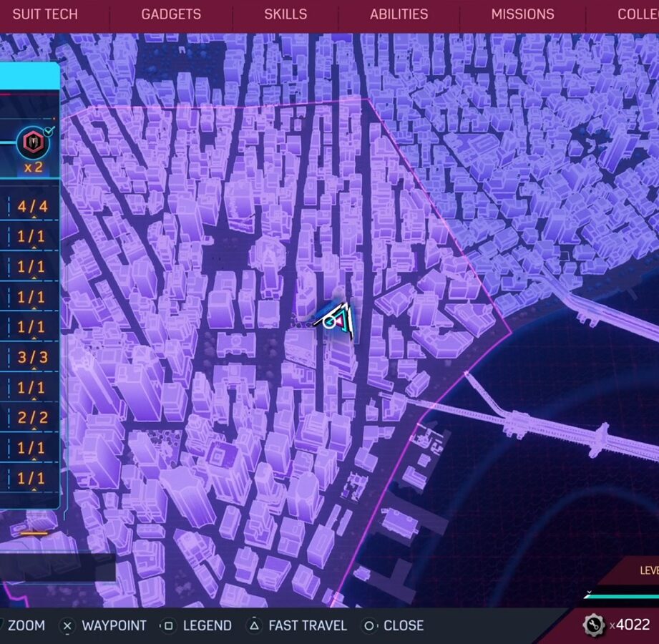Select the SKILLS tab
Screen dimensions: 659x644
[x=285, y=14]
